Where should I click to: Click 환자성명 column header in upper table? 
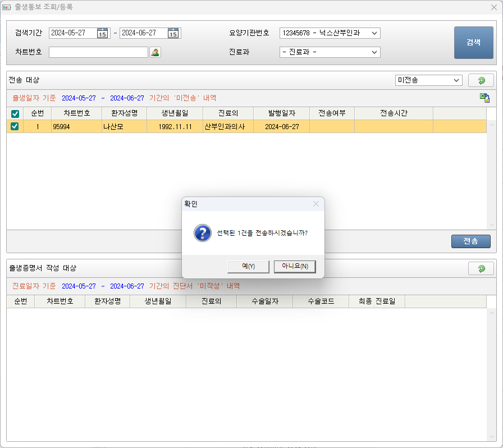tap(124, 113)
